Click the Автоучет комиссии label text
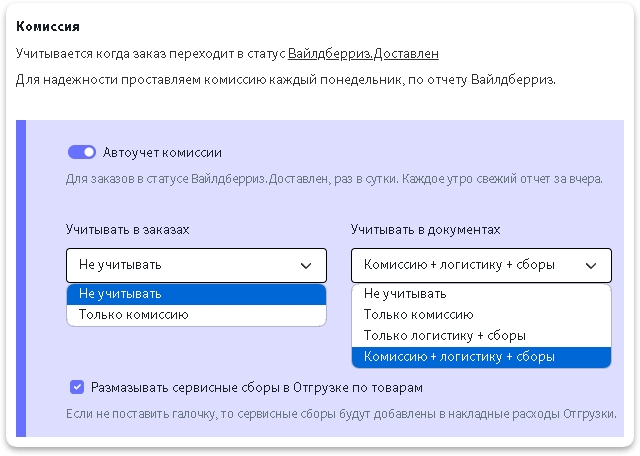 pos(162,153)
